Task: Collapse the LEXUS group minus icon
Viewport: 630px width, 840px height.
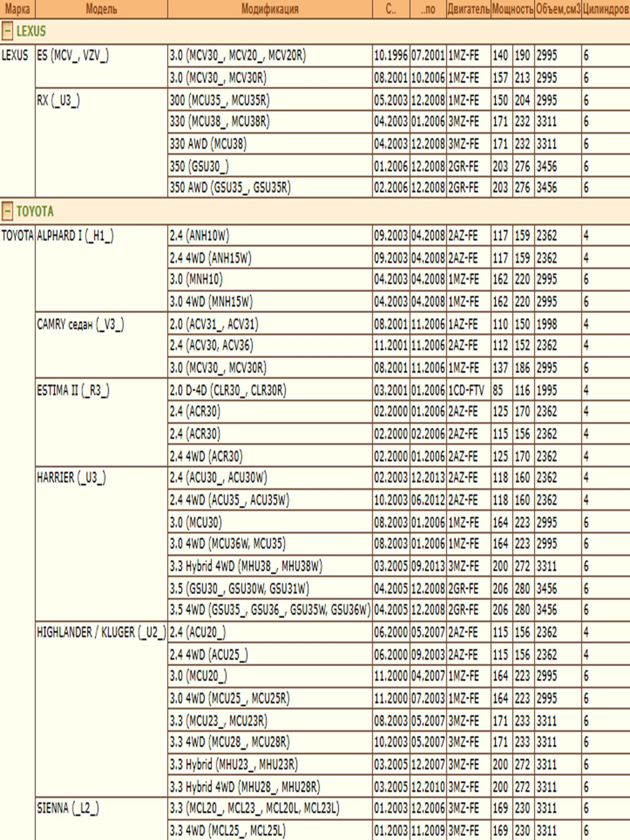Action: [x=7, y=31]
